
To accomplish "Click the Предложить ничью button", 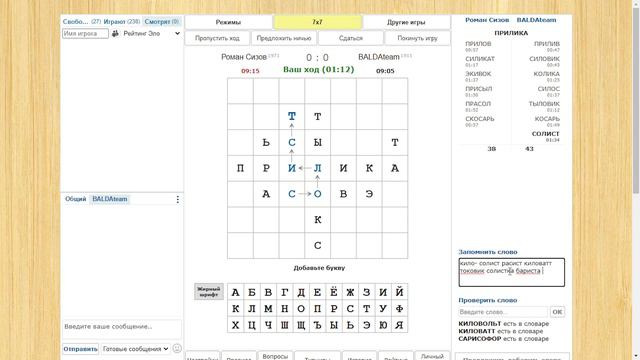I will click(284, 38).
